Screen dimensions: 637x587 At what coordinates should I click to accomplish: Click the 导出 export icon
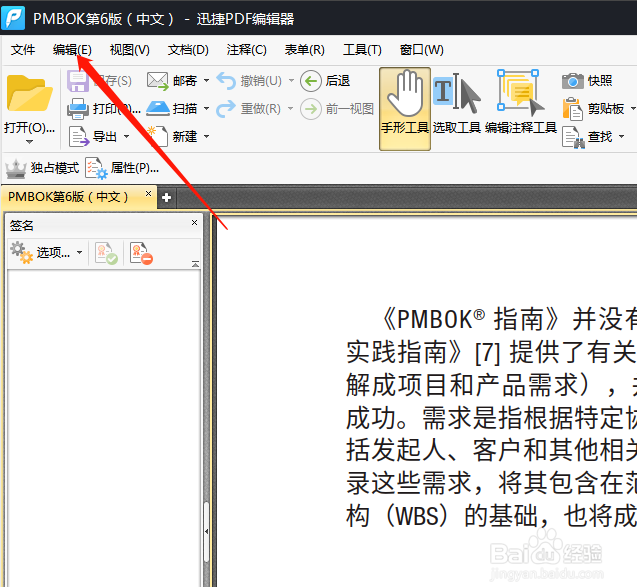point(79,136)
